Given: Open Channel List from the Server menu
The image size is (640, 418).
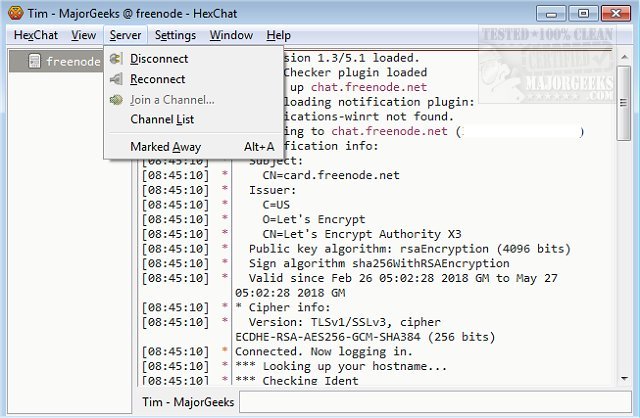Looking at the screenshot, I should (x=194, y=119).
